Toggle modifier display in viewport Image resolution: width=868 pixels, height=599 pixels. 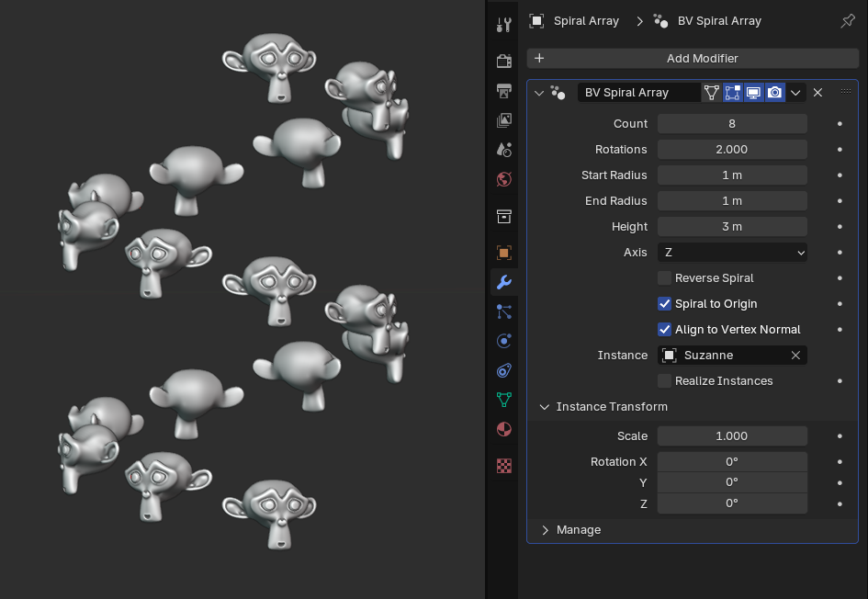(x=753, y=93)
